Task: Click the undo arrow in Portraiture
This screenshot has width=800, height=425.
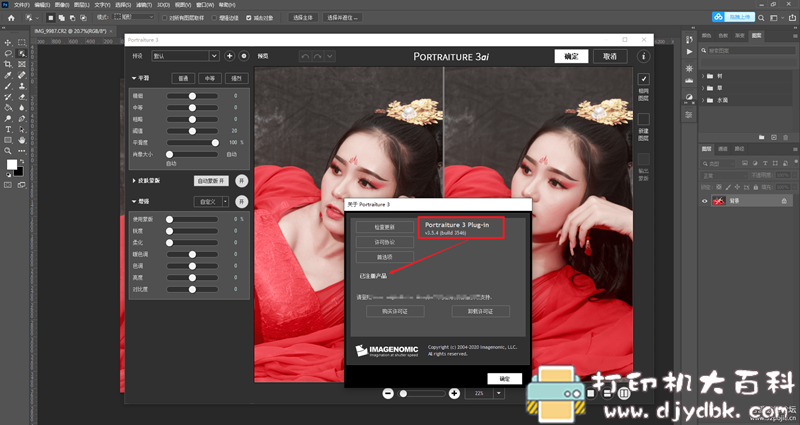Action: 305,56
